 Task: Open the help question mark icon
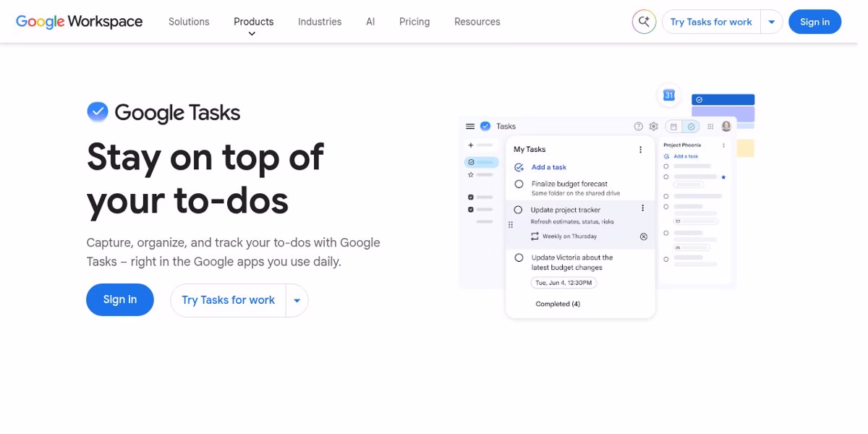click(639, 126)
